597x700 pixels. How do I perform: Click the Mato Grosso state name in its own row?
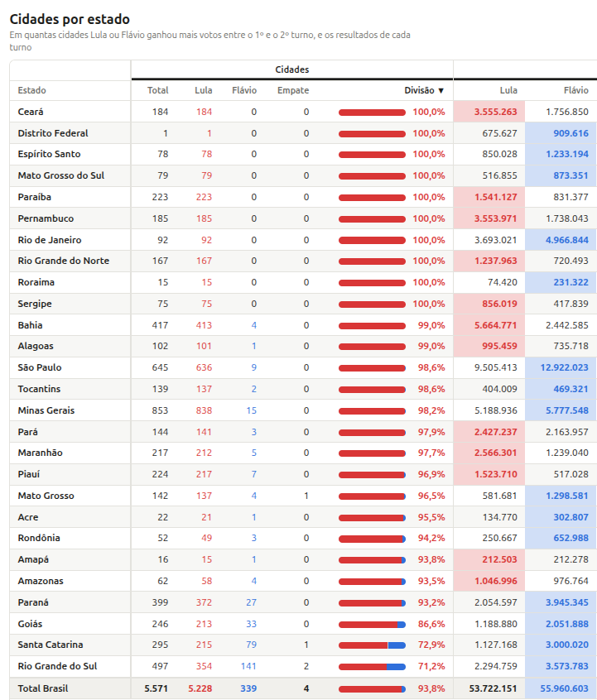(x=46, y=496)
